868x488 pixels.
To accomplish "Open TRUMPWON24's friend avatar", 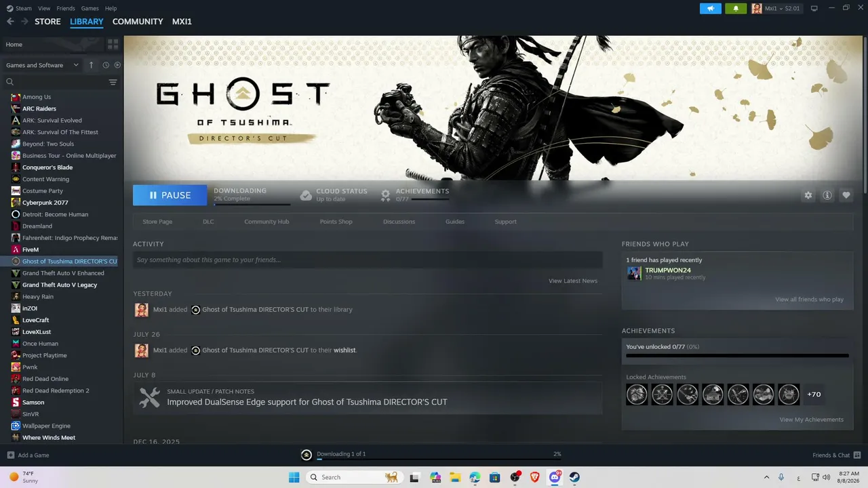I will coord(634,273).
